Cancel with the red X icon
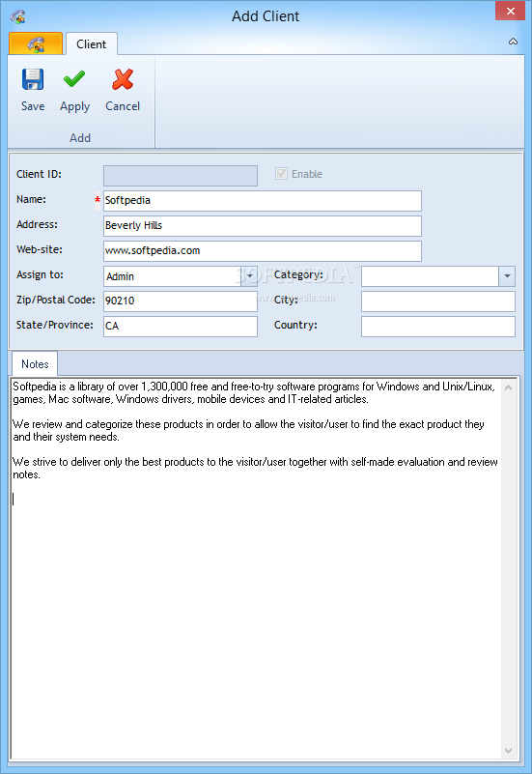532x774 pixels. [123, 79]
